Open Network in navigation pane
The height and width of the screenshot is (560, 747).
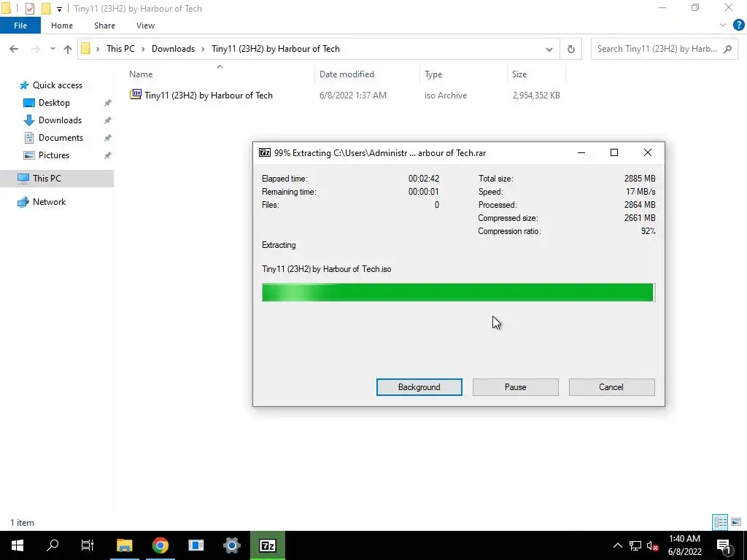coord(49,202)
